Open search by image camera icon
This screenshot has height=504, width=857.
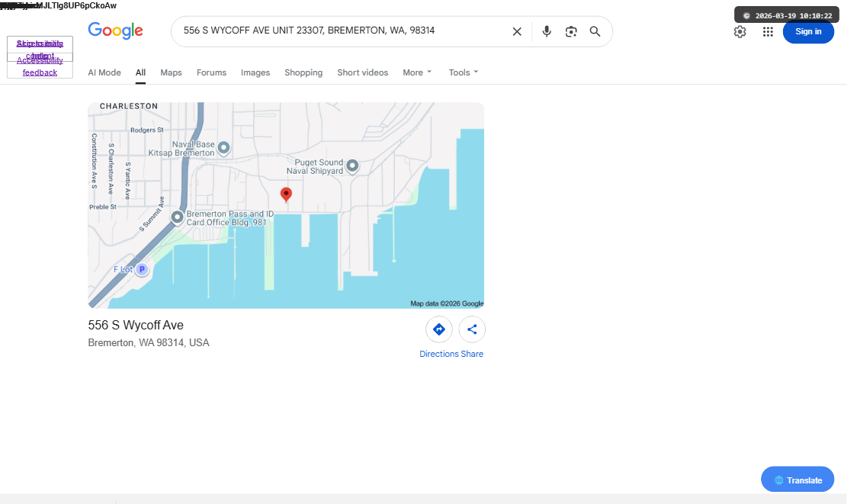click(571, 32)
